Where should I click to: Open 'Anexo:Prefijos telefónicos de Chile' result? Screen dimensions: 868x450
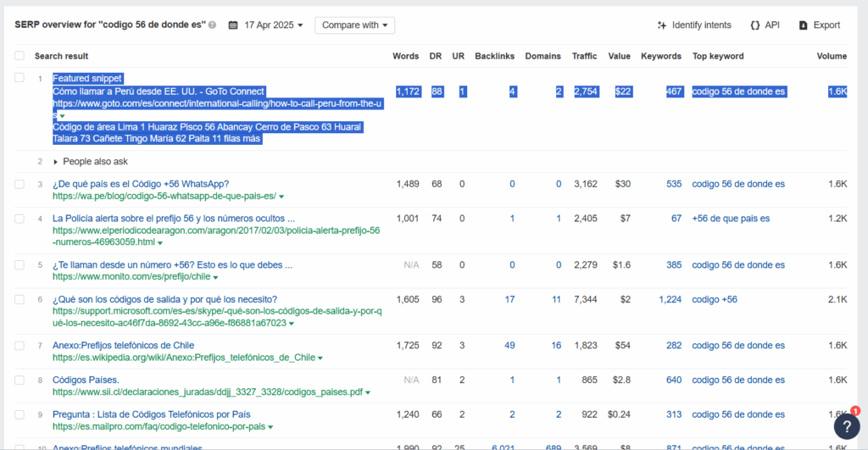124,346
